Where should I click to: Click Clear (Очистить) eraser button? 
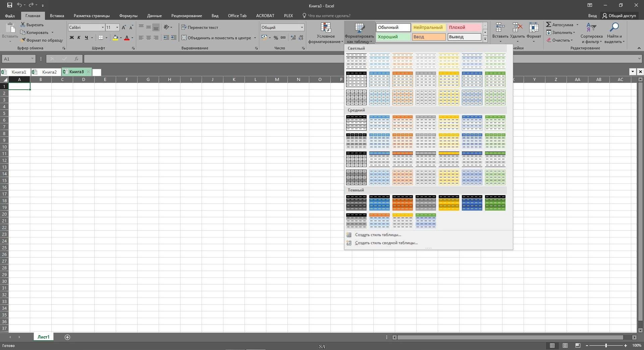[x=559, y=40]
